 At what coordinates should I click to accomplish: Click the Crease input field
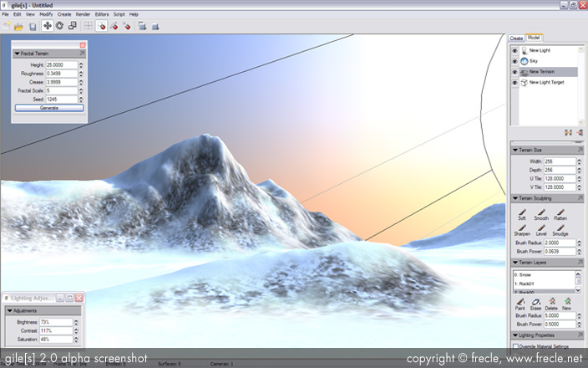(62, 82)
